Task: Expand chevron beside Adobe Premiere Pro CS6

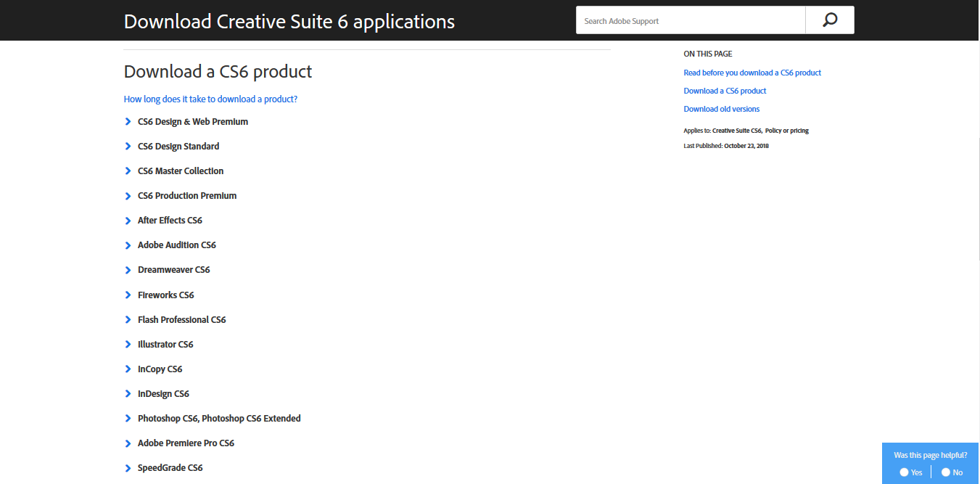Action: [128, 443]
